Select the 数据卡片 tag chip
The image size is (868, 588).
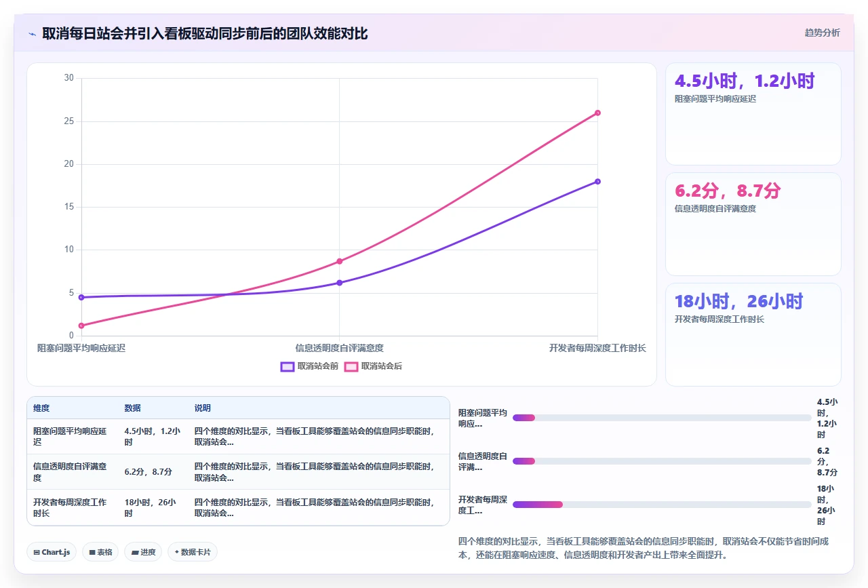193,552
